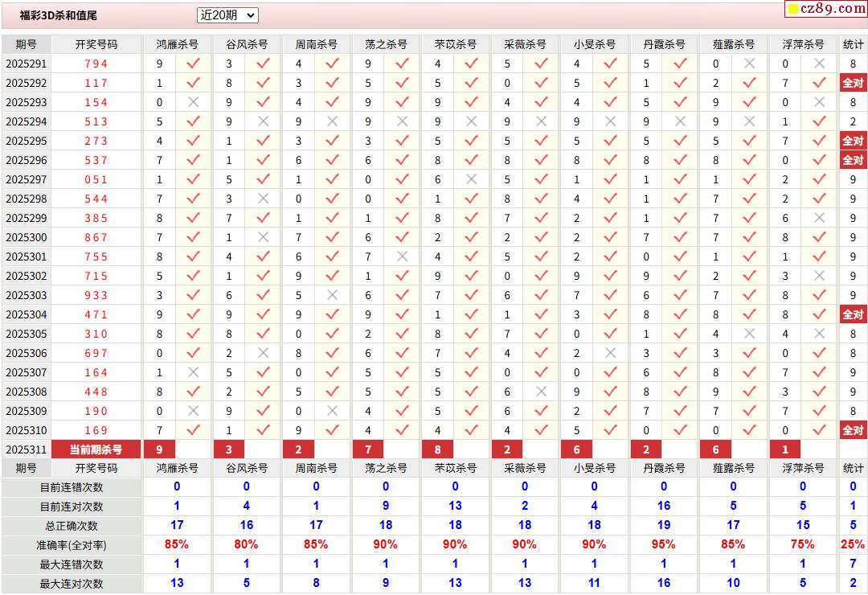Click the red 全对 badge in row 2025310

click(x=853, y=430)
